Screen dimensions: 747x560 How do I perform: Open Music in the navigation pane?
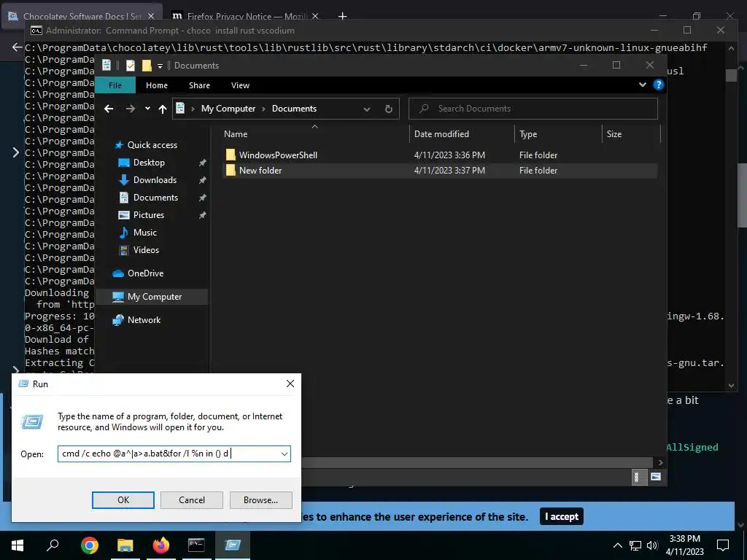pos(145,233)
